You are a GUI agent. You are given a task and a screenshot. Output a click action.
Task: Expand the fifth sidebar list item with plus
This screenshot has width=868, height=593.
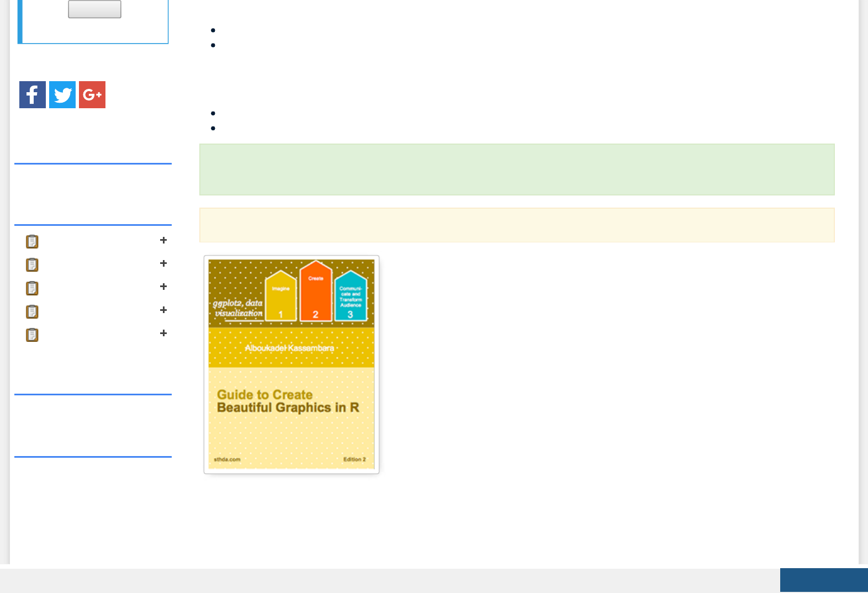tap(163, 333)
